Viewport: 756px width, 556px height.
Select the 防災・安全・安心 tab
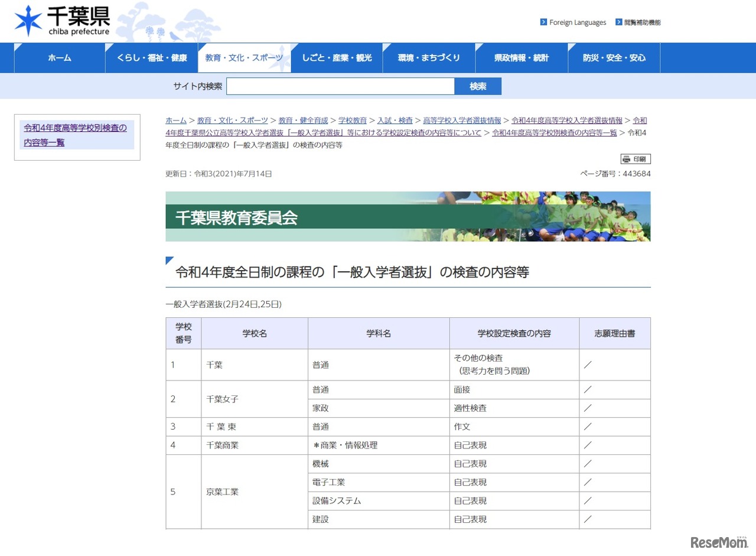point(614,57)
